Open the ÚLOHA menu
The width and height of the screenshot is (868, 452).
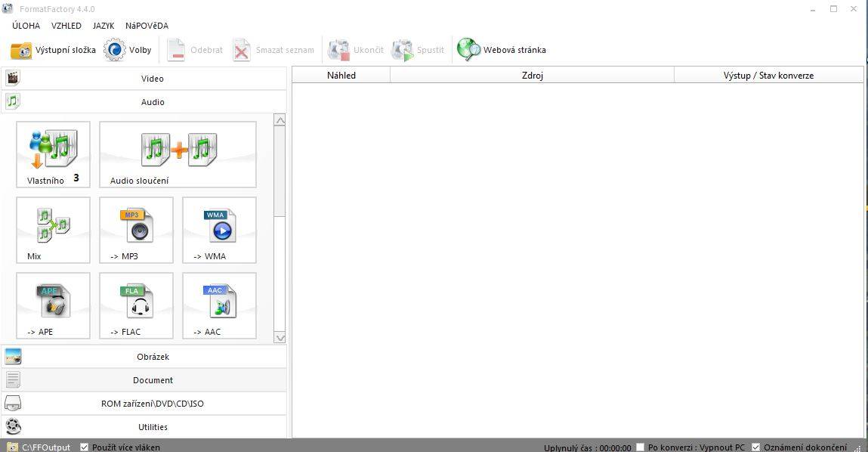coord(26,26)
